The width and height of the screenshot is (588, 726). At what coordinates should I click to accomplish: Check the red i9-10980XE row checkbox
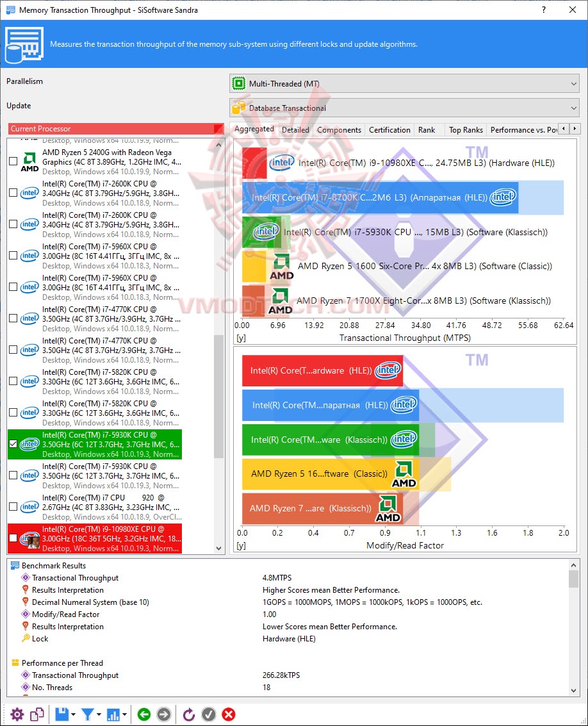13,538
